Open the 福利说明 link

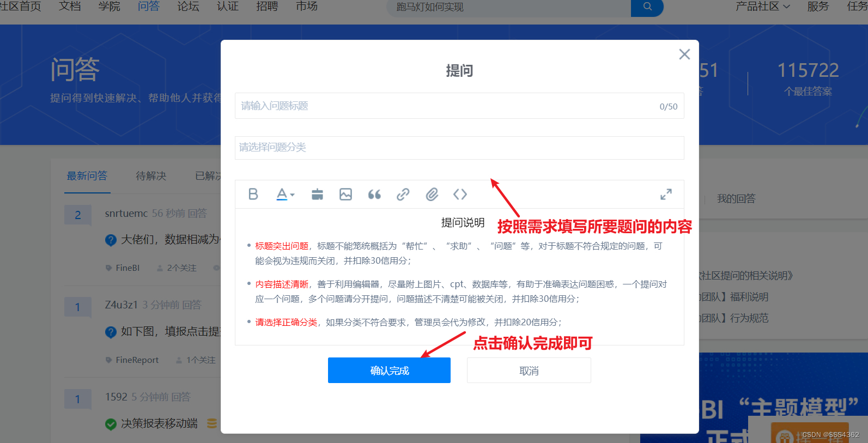pyautogui.click(x=749, y=297)
